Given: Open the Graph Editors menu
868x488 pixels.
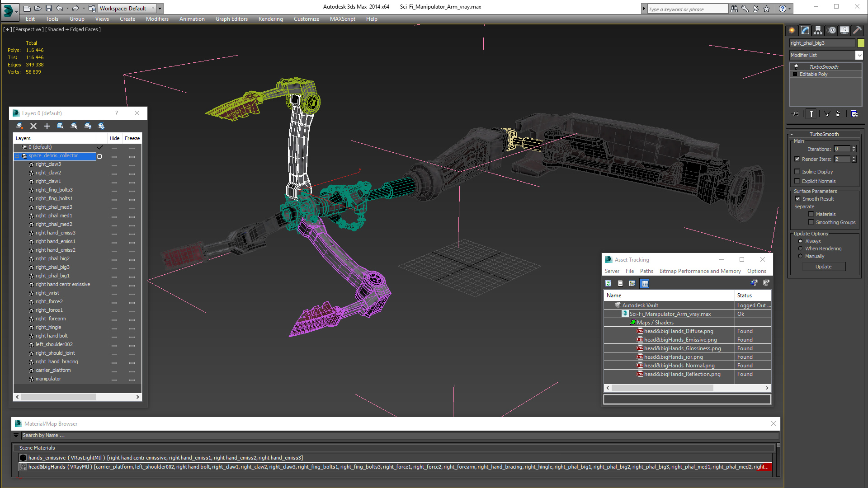Looking at the screenshot, I should pyautogui.click(x=231, y=19).
